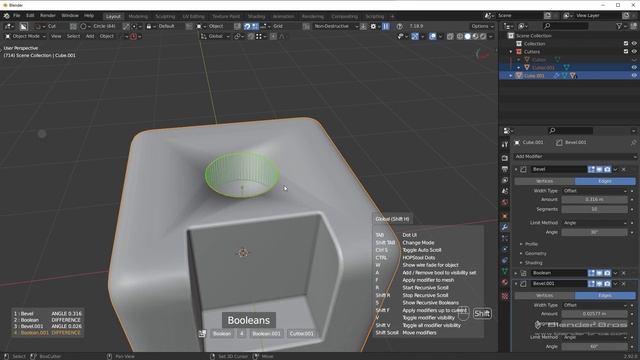Open the Tool properties tab icon
640x360 pixels.
[x=505, y=144]
